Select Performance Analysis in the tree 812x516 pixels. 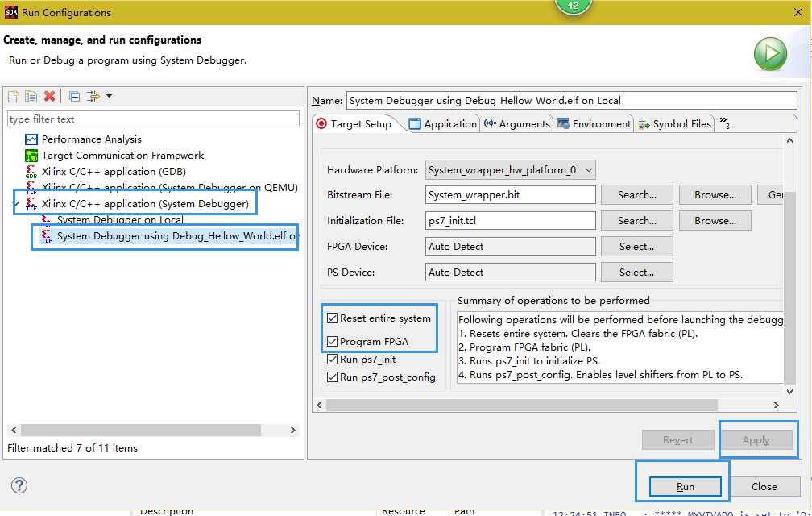[92, 139]
